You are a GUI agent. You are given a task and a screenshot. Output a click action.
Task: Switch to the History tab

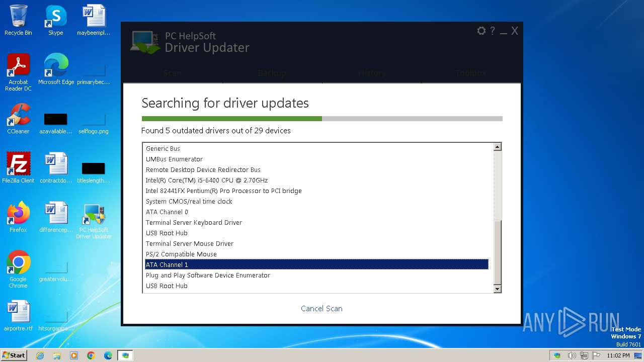pos(372,73)
